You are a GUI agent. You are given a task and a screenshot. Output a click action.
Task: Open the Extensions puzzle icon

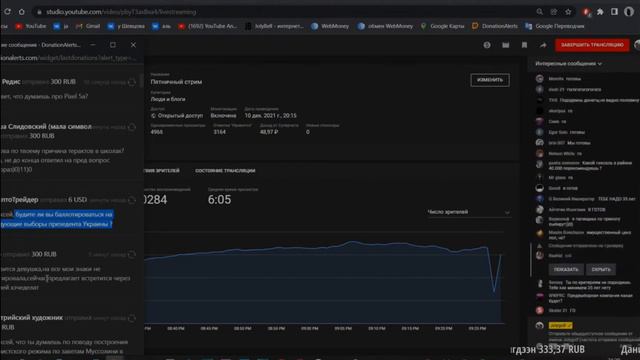point(600,12)
